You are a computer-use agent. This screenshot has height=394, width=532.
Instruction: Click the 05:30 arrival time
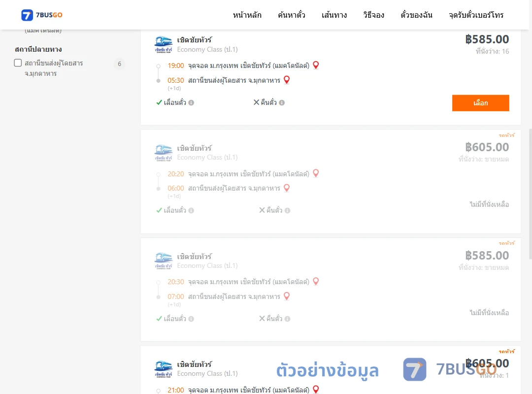point(176,80)
